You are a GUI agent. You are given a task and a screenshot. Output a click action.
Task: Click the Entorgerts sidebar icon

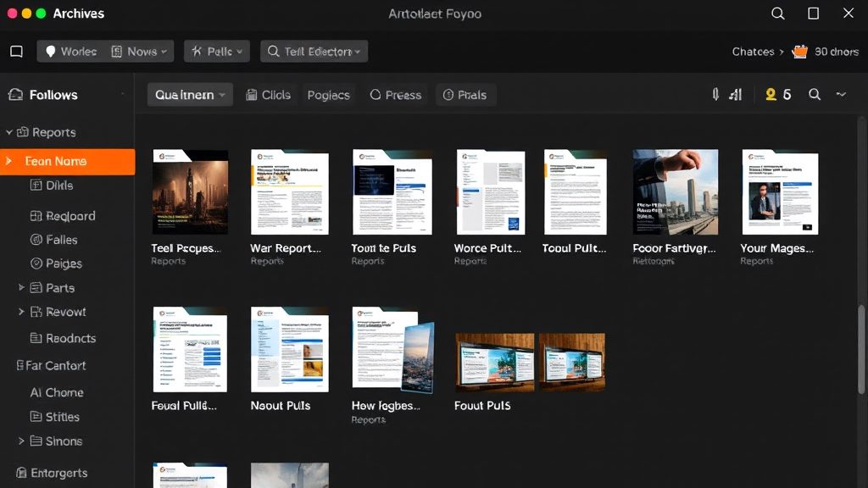(x=21, y=473)
